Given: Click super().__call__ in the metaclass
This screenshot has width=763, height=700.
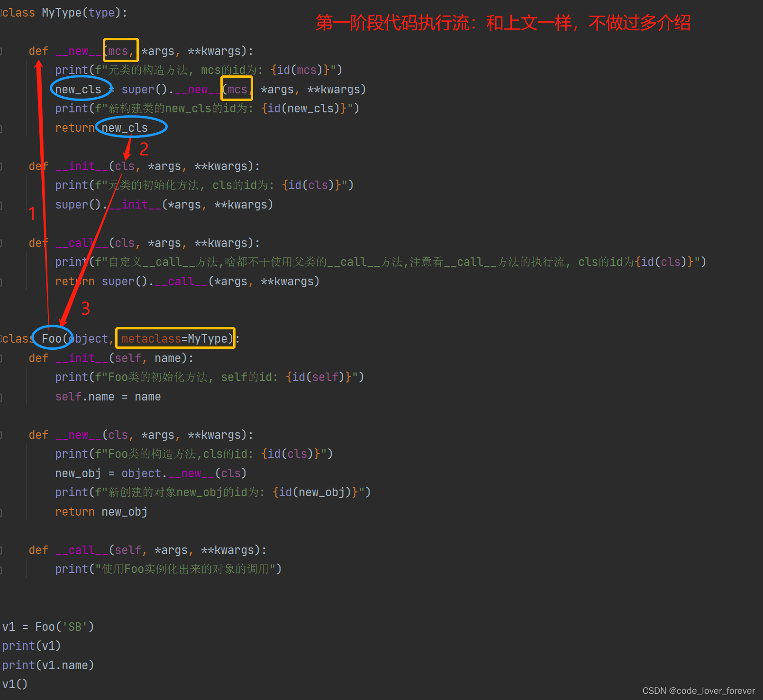Looking at the screenshot, I should (156, 281).
